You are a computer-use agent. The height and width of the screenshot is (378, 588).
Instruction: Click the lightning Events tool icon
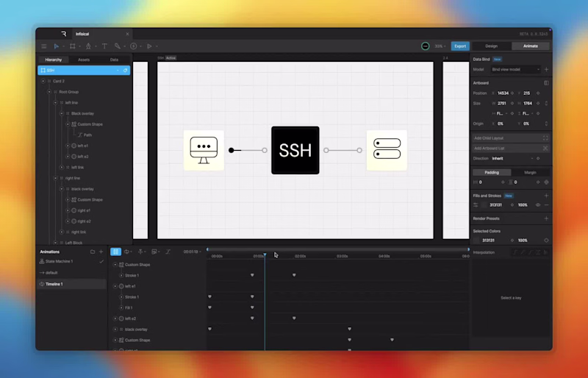(134, 46)
